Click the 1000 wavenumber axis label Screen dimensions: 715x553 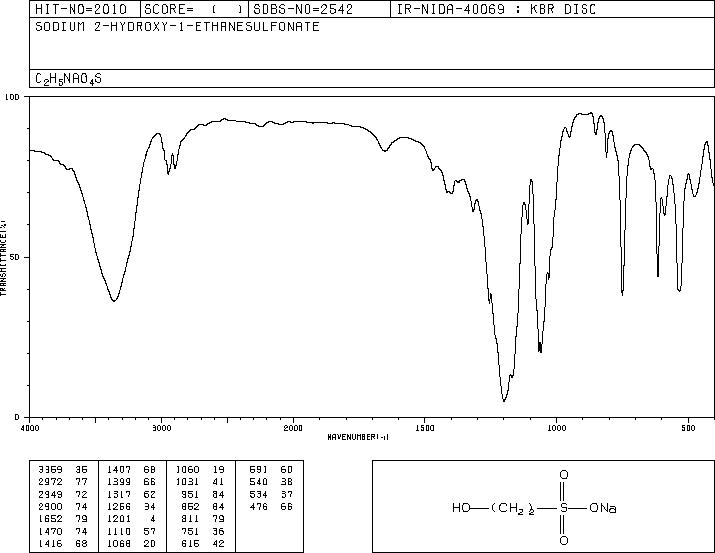click(x=556, y=428)
